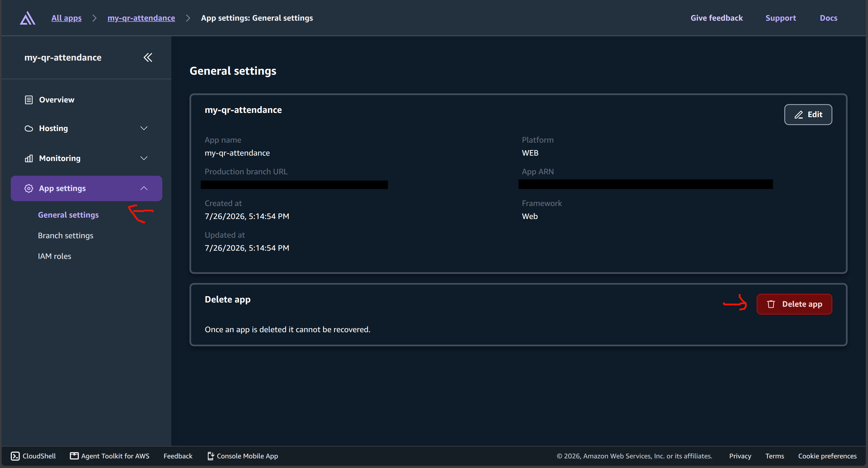Click the AWS Amplify logo icon

pos(27,18)
